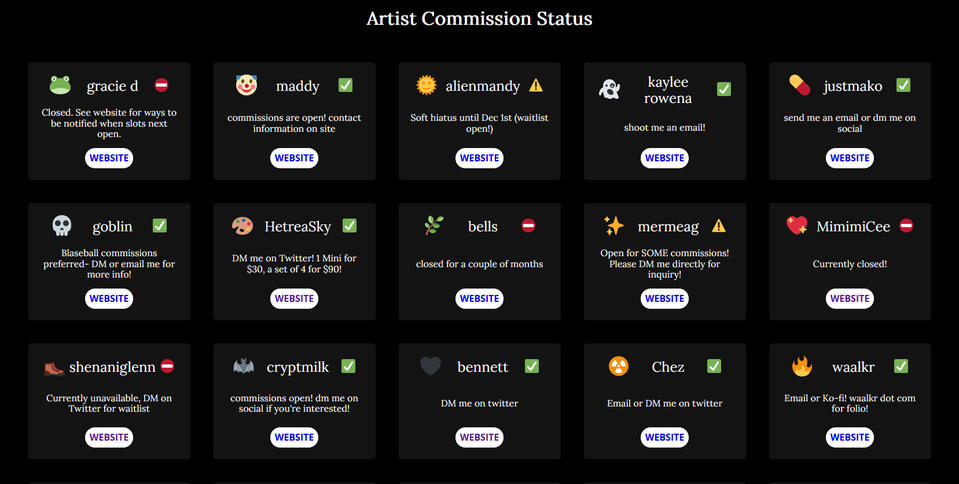Open mermeag's Website button
The image size is (959, 484).
tap(664, 298)
